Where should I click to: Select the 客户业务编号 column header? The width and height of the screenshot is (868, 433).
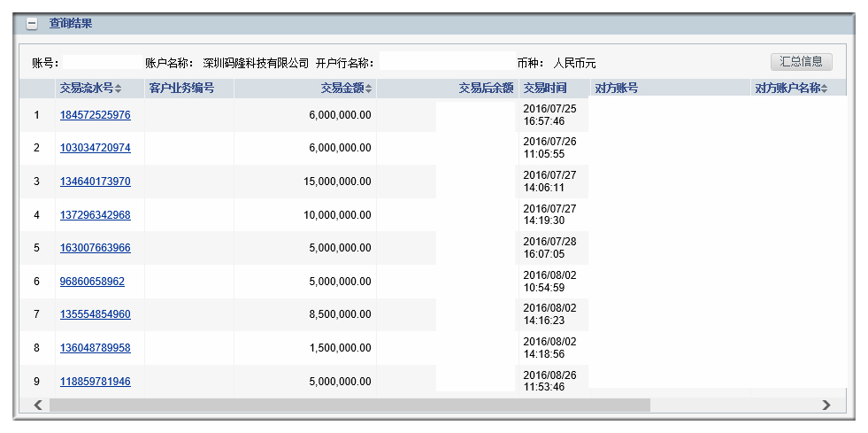181,88
